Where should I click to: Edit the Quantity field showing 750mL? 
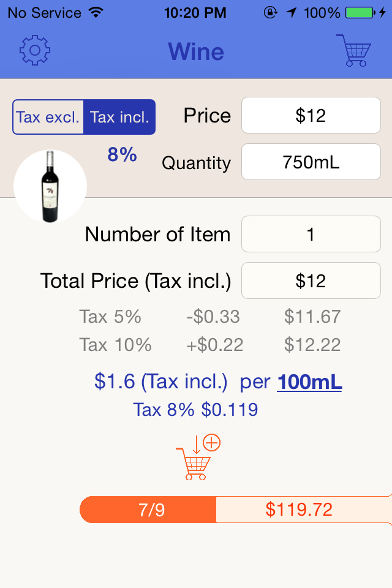tap(311, 162)
